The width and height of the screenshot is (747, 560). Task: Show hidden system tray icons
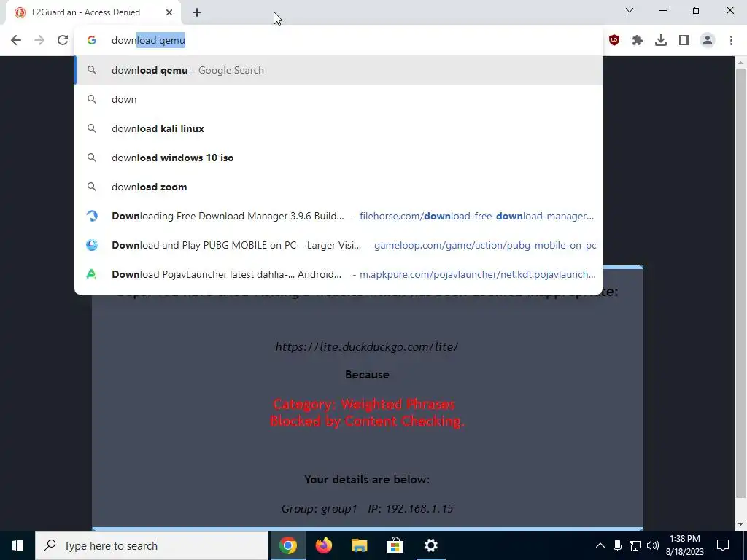pyautogui.click(x=600, y=545)
